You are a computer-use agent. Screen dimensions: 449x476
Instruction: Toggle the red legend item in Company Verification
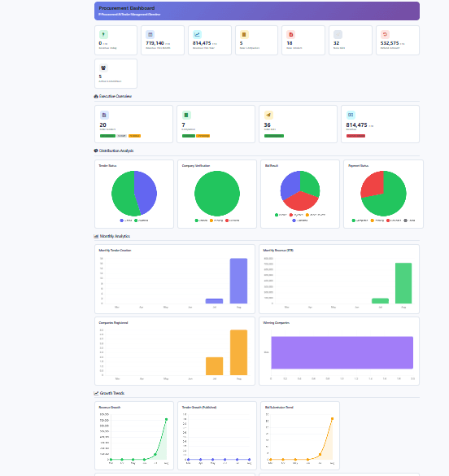tap(233, 221)
